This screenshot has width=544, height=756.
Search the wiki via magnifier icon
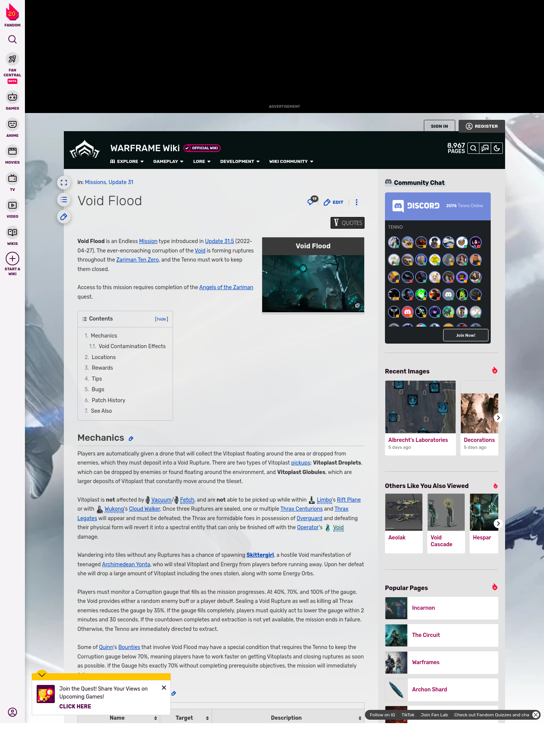pos(473,148)
